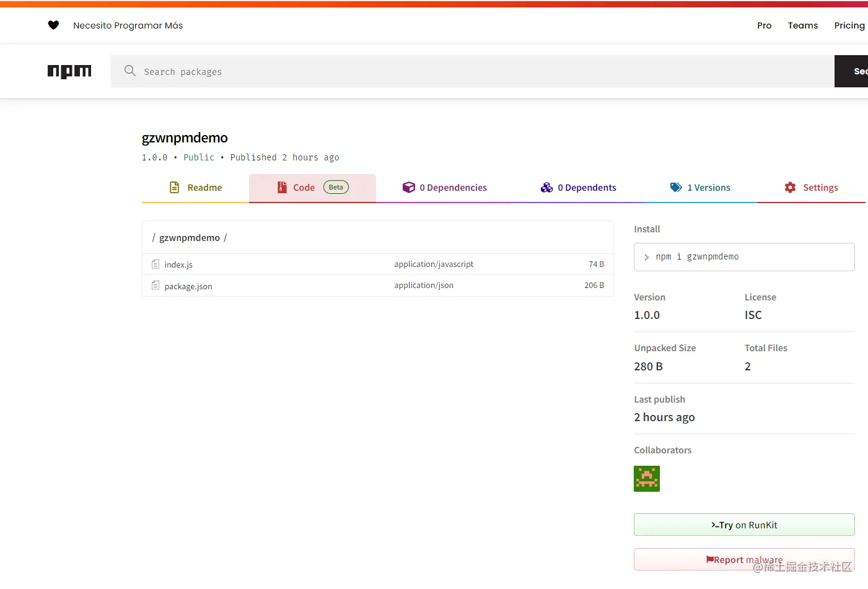
Task: Open the 0 Dependencies tab
Action: [445, 188]
